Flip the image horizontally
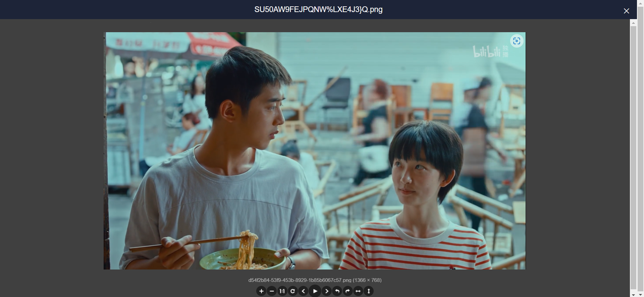Viewport: 644px width, 297px height. point(358,291)
